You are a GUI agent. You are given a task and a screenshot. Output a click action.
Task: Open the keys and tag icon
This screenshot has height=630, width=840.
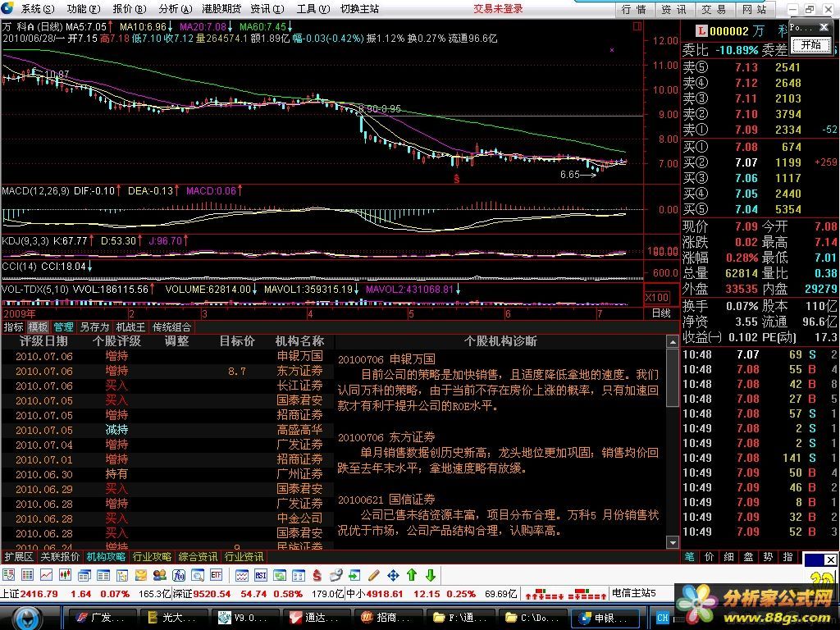tap(336, 575)
